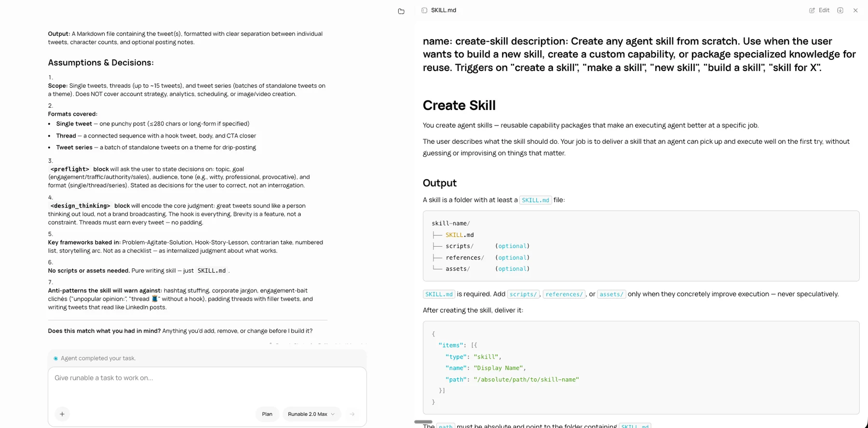Click the 'Scope:' bold label
This screenshot has width=868, height=428.
pyautogui.click(x=57, y=85)
